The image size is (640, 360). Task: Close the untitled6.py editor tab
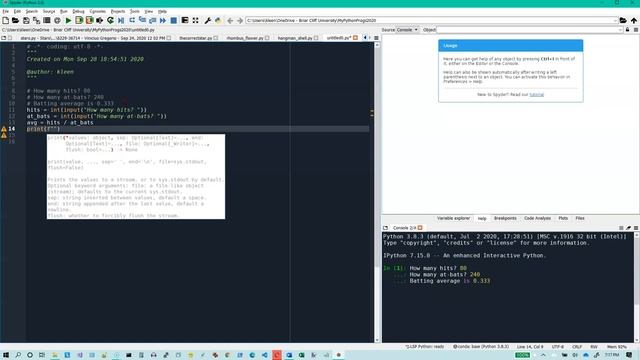coord(355,38)
